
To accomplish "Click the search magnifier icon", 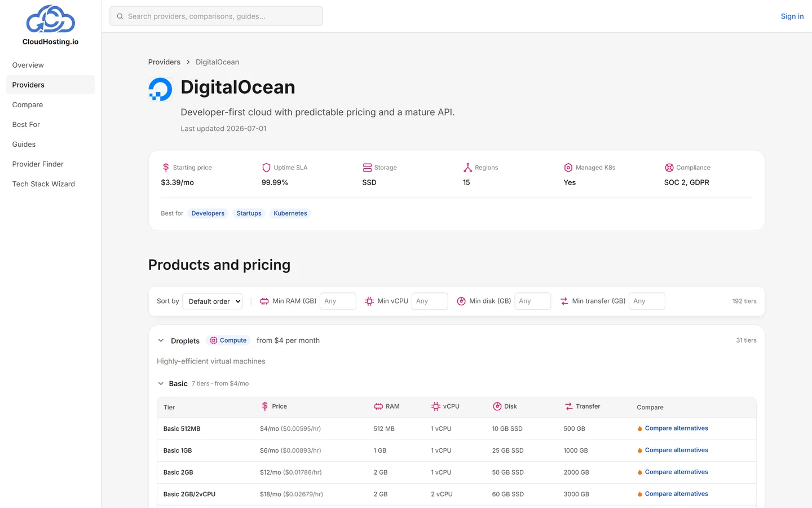I will click(120, 16).
